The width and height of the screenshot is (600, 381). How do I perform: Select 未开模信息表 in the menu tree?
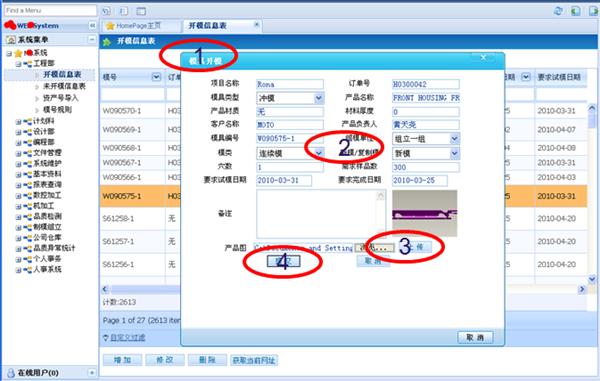[64, 86]
